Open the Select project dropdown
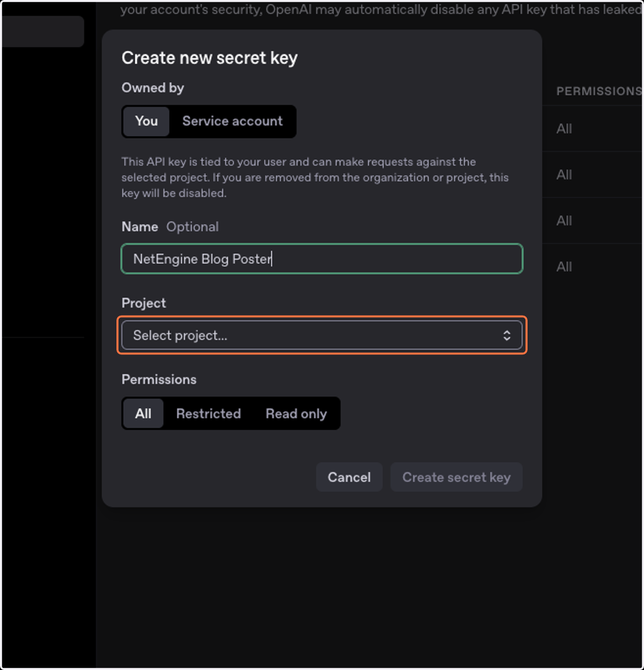 click(322, 336)
